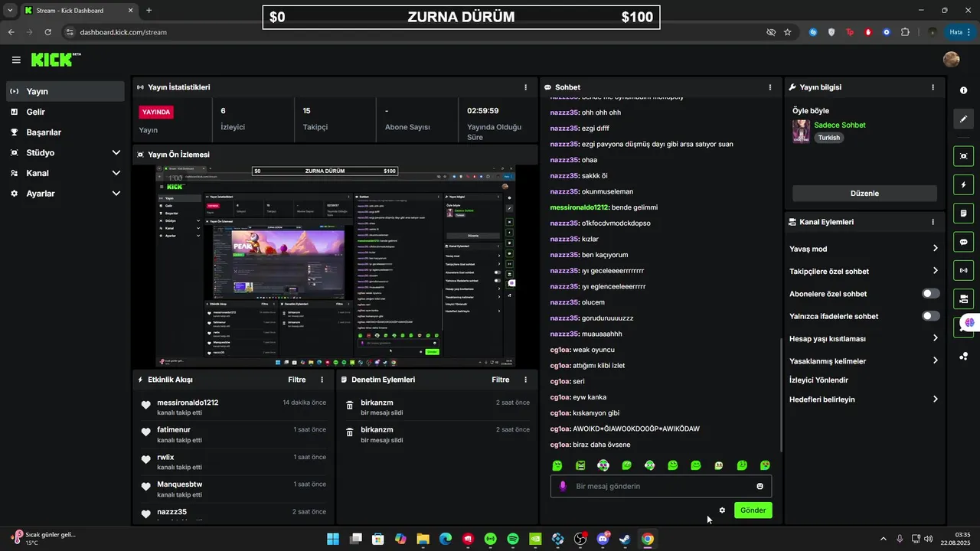Delete icon for first birkanzm moderation entry
This screenshot has height=551, width=980.
coord(349,406)
